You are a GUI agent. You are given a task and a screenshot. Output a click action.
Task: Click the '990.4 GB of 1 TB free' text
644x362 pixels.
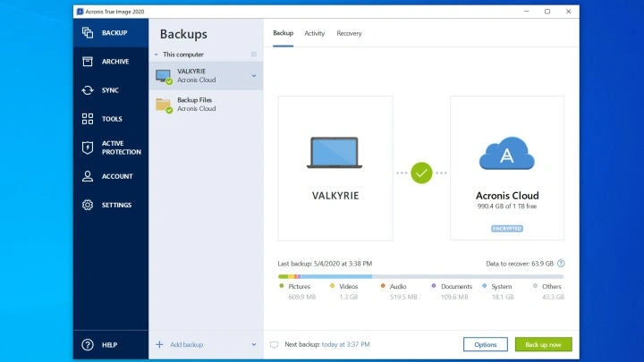click(x=507, y=206)
